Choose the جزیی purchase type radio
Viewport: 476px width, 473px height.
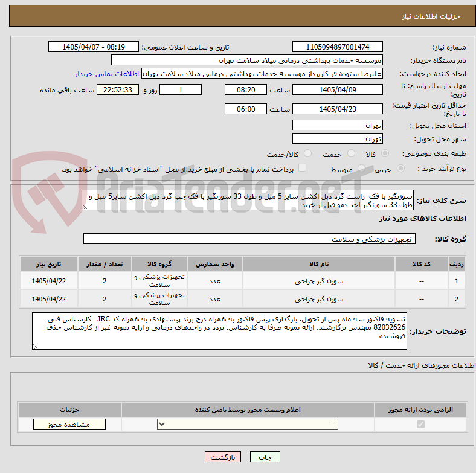coord(400,169)
